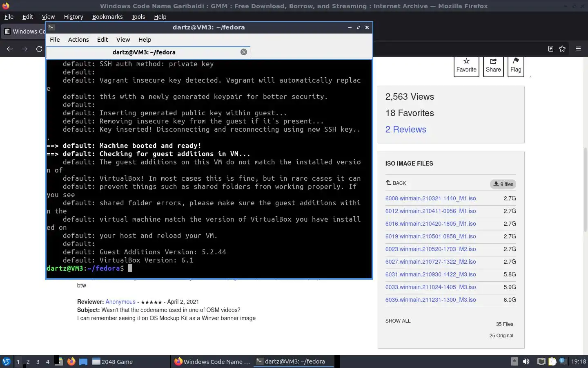Open volume control speaker icon
Screen dimensions: 588x368
[x=526, y=361]
